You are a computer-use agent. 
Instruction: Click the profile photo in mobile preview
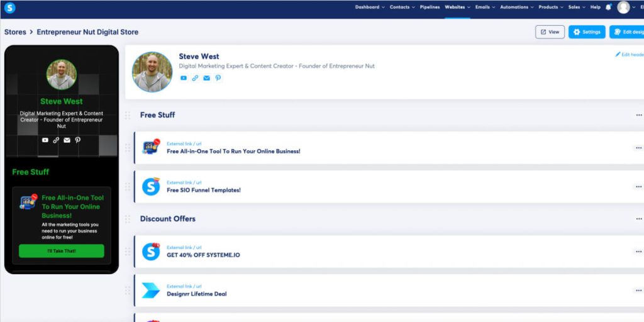[x=62, y=74]
